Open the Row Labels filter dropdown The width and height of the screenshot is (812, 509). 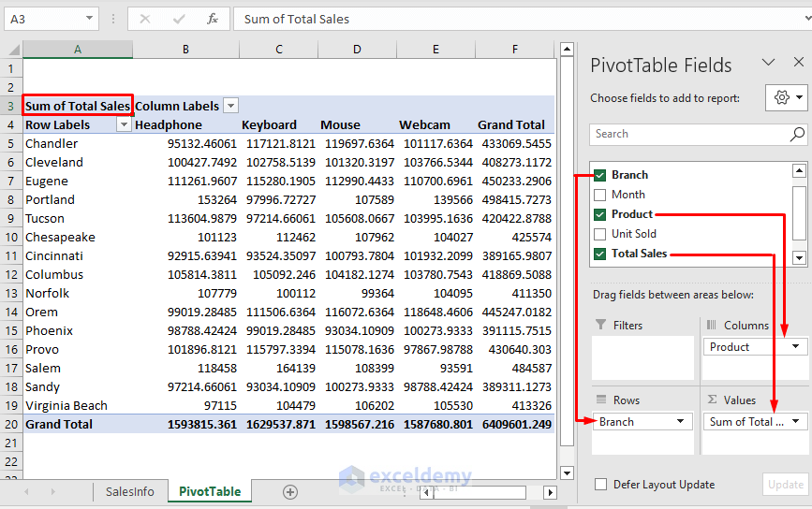[123, 124]
